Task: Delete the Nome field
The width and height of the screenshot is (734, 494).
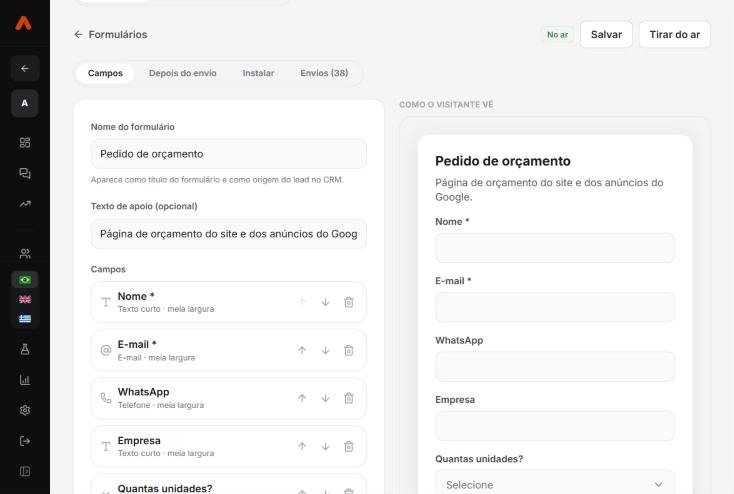Action: pyautogui.click(x=349, y=302)
